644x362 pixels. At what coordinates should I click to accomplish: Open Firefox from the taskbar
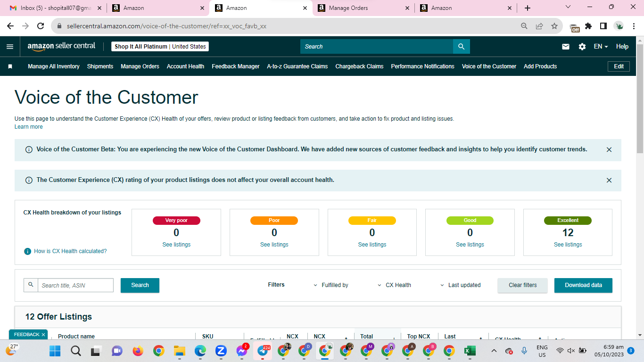[138, 351]
